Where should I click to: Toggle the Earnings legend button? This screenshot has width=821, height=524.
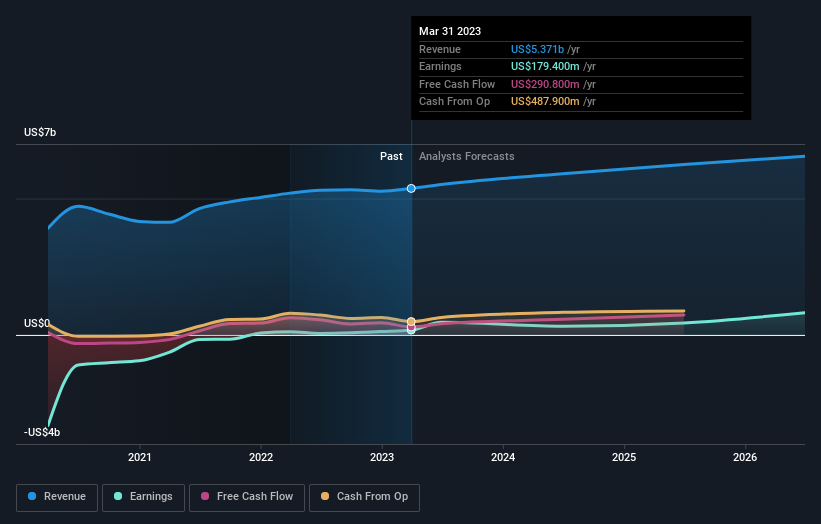point(143,497)
